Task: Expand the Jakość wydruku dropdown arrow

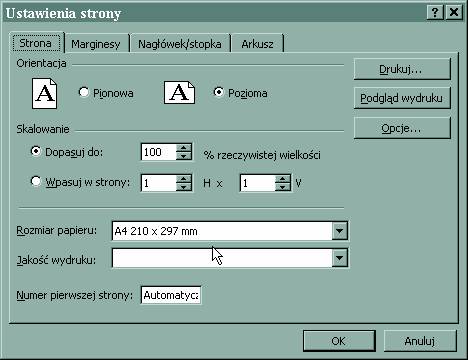Action: tap(340, 258)
